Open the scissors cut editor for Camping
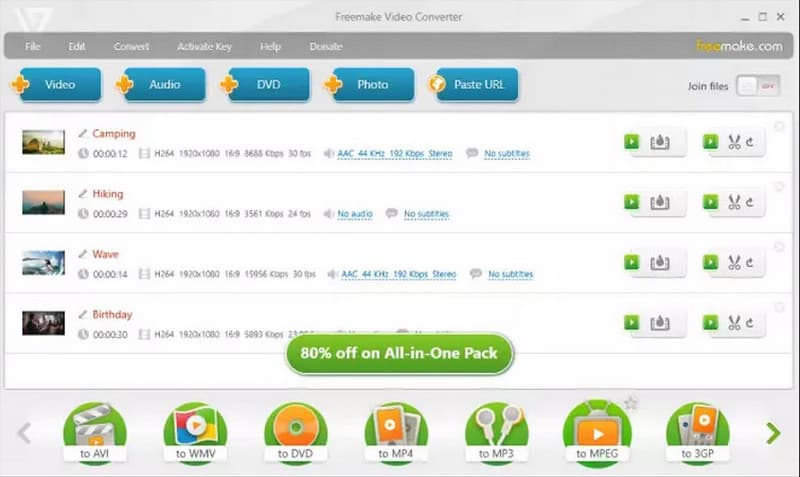Screen dimensions: 800x477 tap(735, 142)
